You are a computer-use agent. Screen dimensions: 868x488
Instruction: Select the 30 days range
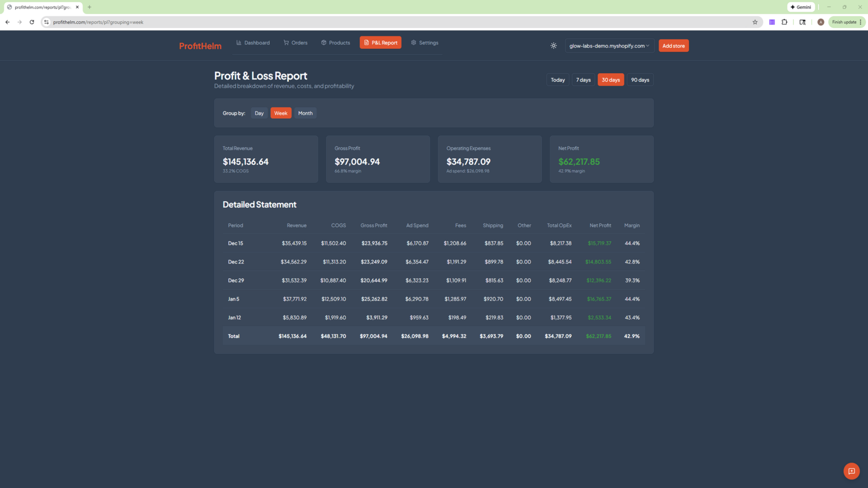point(611,80)
